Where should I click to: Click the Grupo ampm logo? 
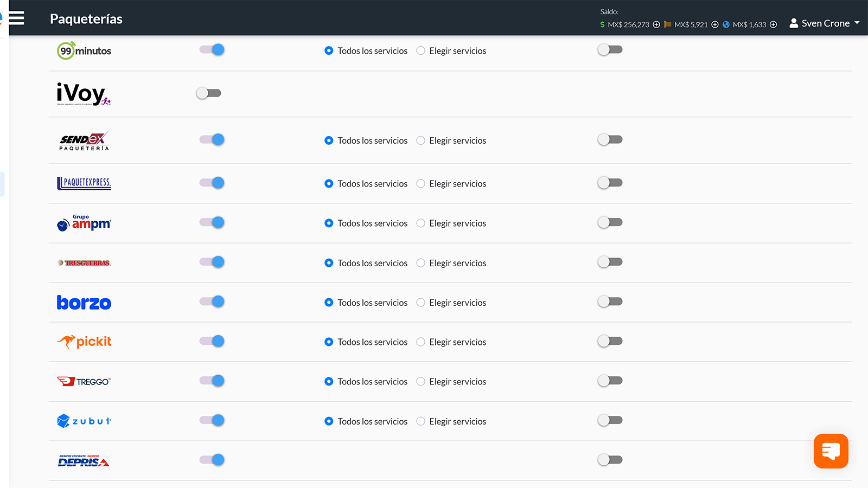(84, 223)
